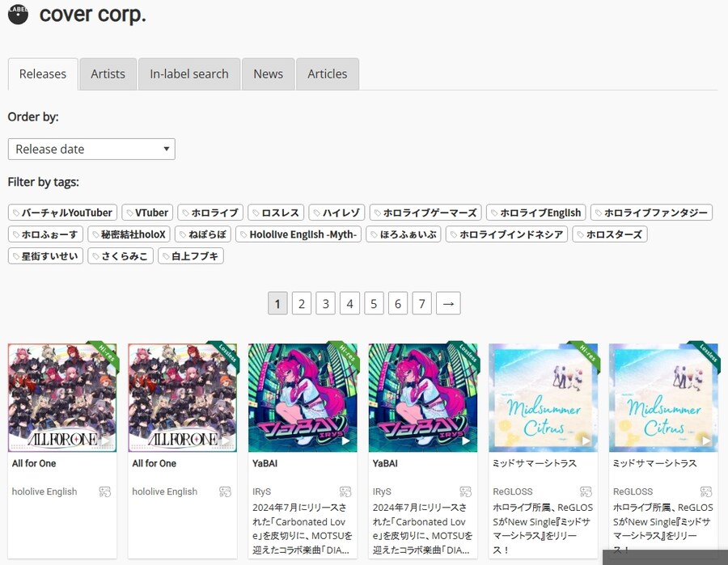Open page 7 of releases

click(x=422, y=303)
